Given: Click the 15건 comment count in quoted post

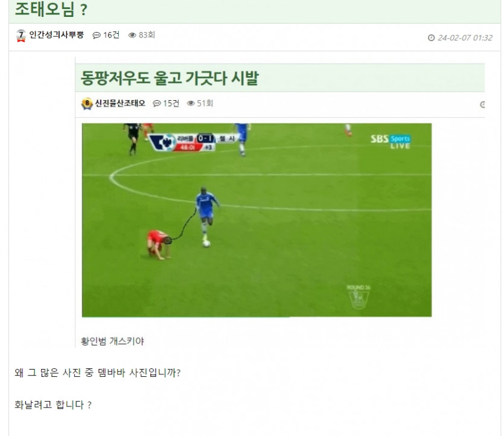Looking at the screenshot, I should click(171, 103).
